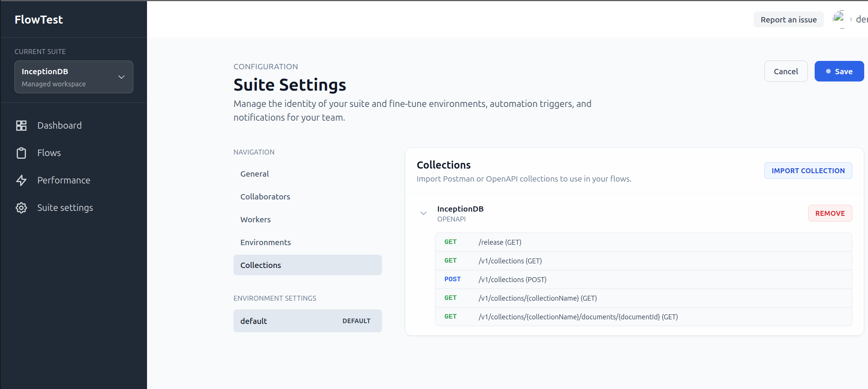Click Import Collection button
868x389 pixels.
pyautogui.click(x=808, y=171)
